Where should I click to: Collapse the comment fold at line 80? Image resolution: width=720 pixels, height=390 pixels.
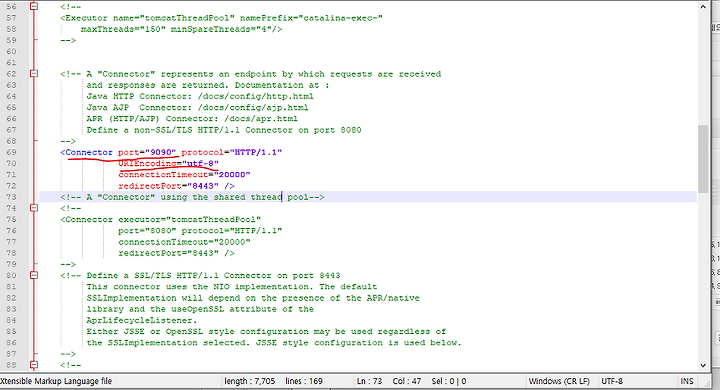34,275
